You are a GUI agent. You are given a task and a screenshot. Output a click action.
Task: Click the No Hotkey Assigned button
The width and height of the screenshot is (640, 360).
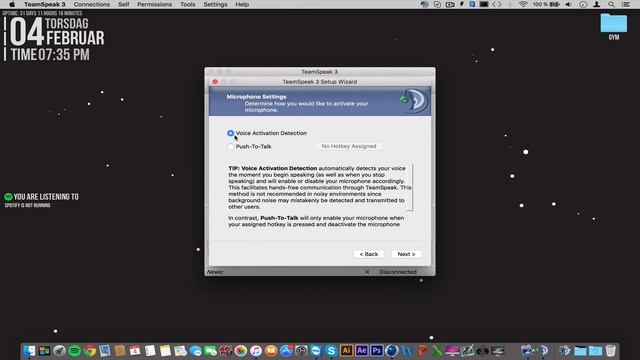(x=349, y=146)
